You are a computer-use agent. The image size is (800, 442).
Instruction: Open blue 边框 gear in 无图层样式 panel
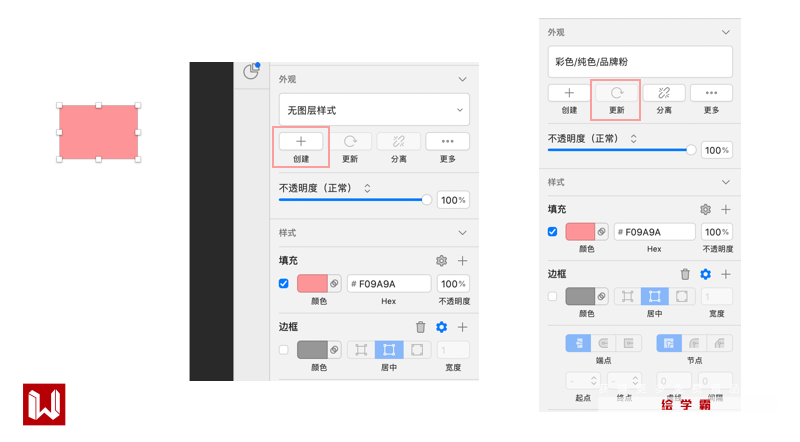coord(441,327)
